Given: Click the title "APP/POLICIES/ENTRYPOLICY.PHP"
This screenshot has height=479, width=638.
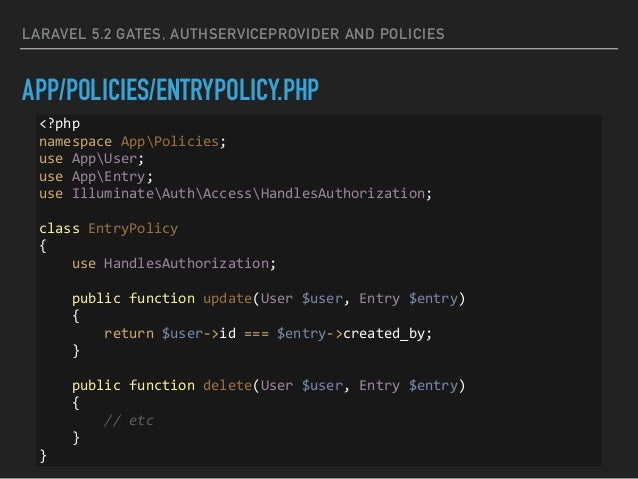Looking at the screenshot, I should 170,90.
